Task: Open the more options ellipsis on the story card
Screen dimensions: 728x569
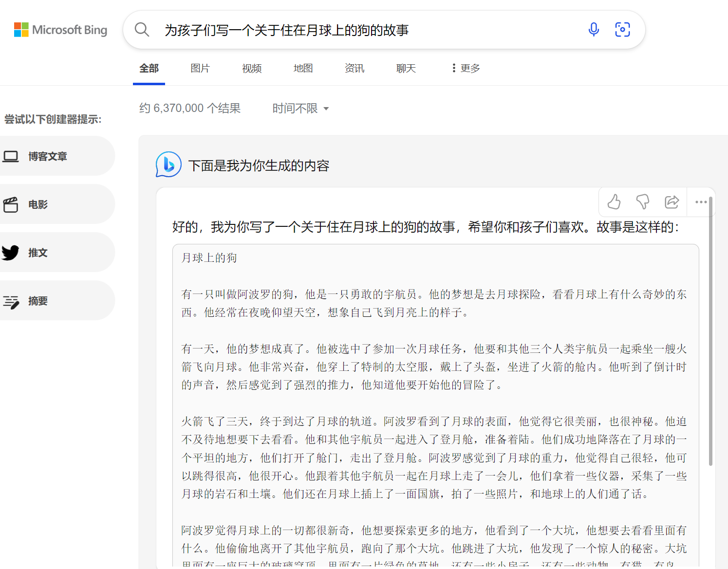Action: click(701, 202)
